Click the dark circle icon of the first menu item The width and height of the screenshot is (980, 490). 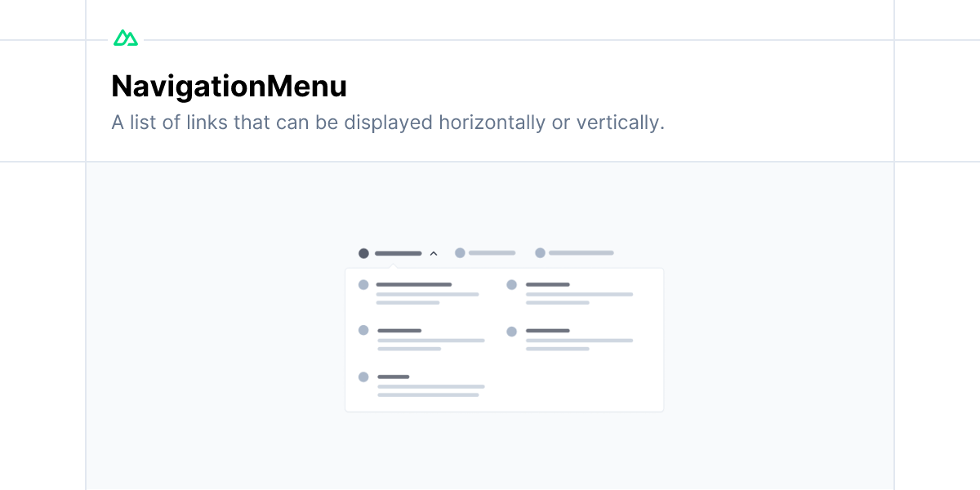click(363, 253)
